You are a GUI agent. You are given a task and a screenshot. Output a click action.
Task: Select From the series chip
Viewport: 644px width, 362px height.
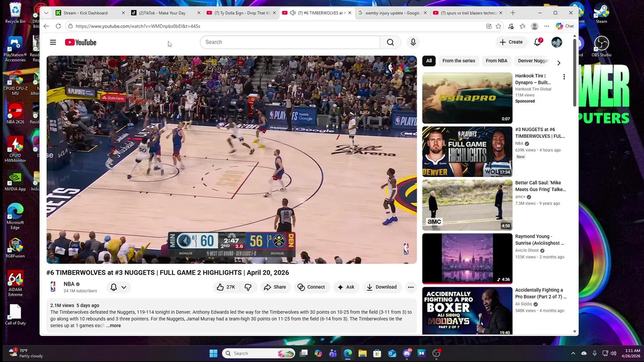(459, 61)
